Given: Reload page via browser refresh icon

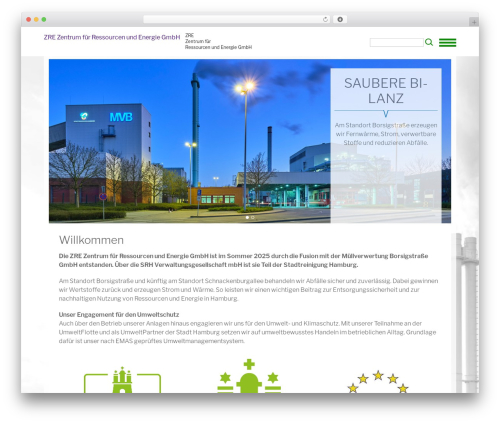Looking at the screenshot, I should 325,19.
